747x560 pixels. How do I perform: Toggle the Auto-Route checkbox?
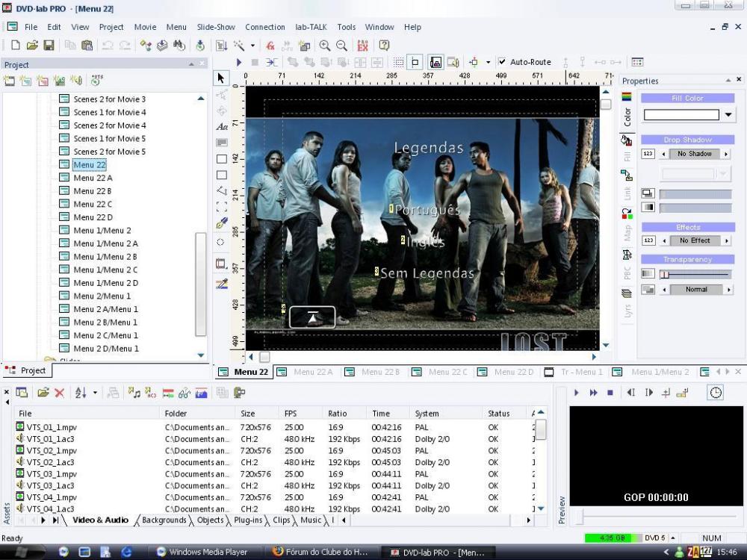point(502,62)
